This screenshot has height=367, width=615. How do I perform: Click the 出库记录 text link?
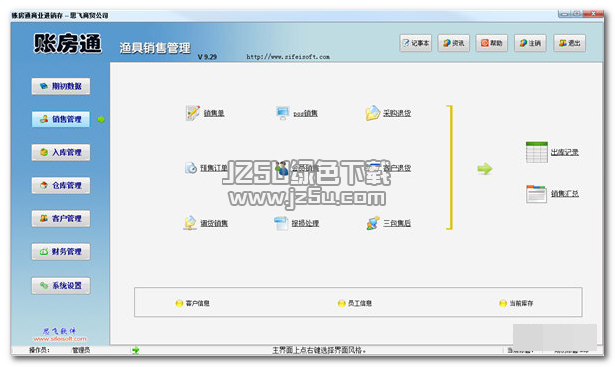point(564,152)
